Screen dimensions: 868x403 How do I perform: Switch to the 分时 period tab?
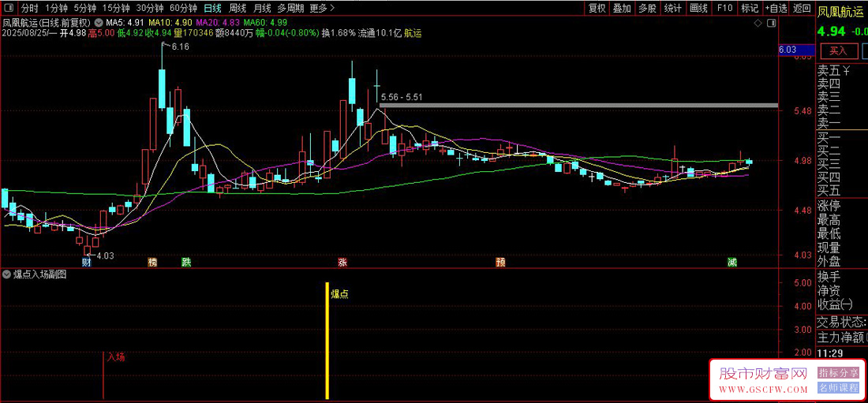coord(30,9)
